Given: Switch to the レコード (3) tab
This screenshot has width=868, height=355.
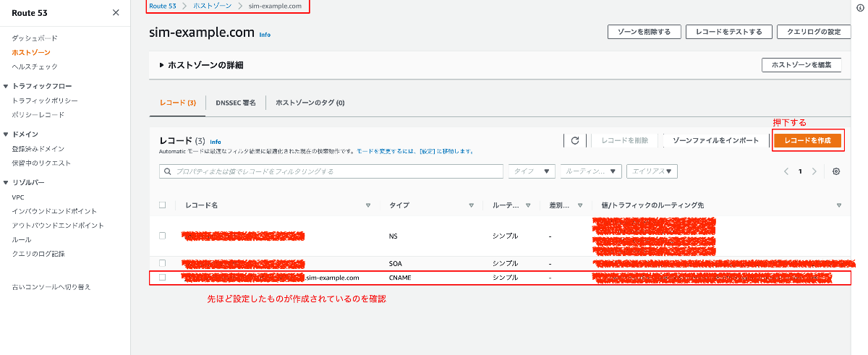Looking at the screenshot, I should pos(178,103).
